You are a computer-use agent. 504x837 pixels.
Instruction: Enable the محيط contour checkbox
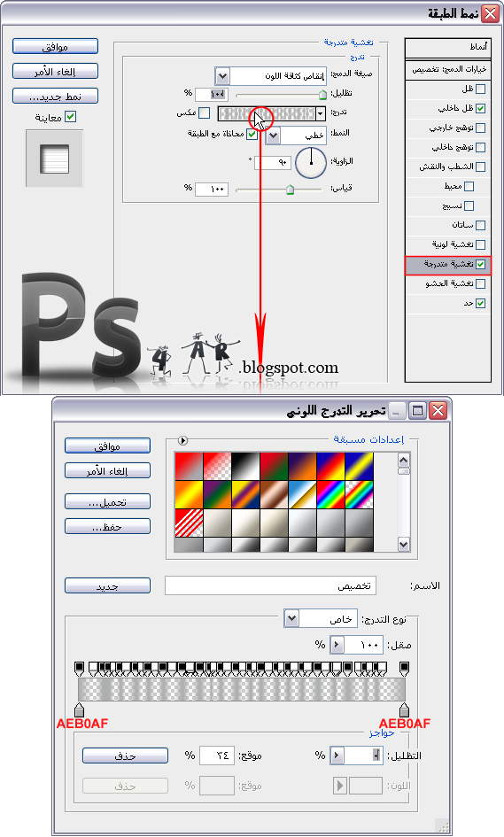(x=469, y=186)
